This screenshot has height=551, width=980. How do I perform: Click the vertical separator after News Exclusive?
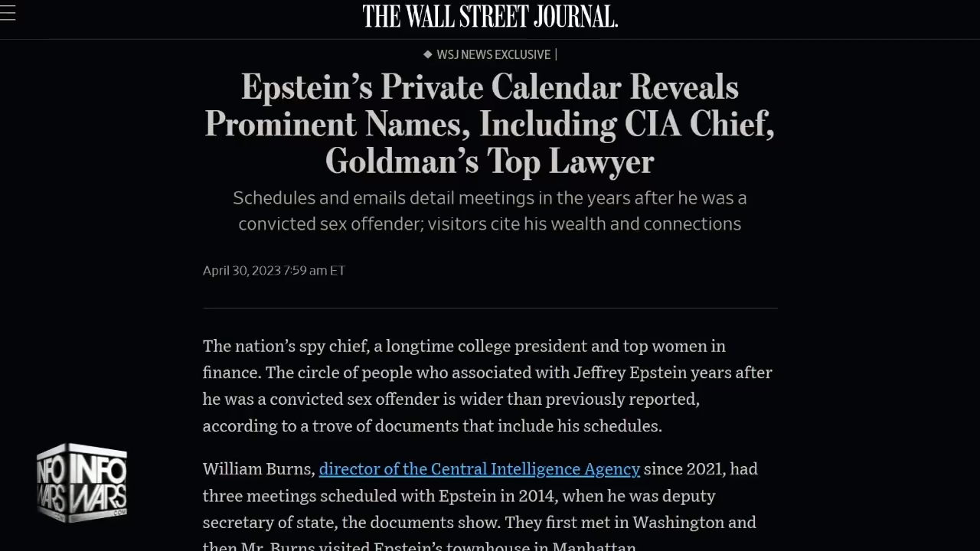point(556,54)
